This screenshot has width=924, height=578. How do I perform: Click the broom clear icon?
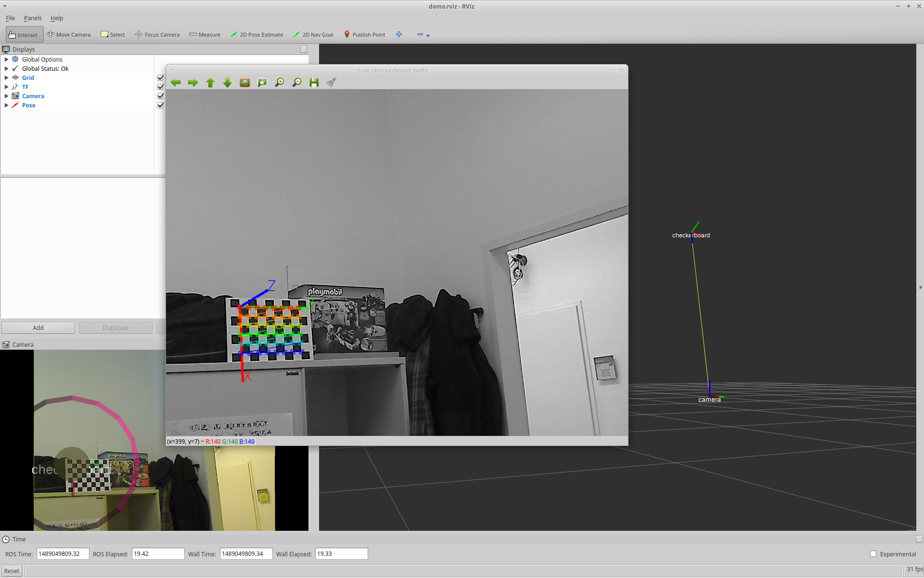click(332, 82)
